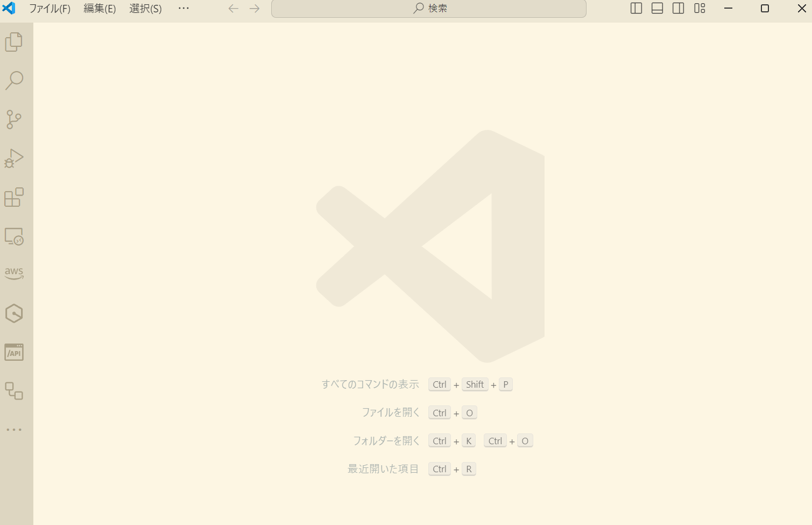Open the ファイル(F) menu
This screenshot has width=812, height=525.
(50, 9)
